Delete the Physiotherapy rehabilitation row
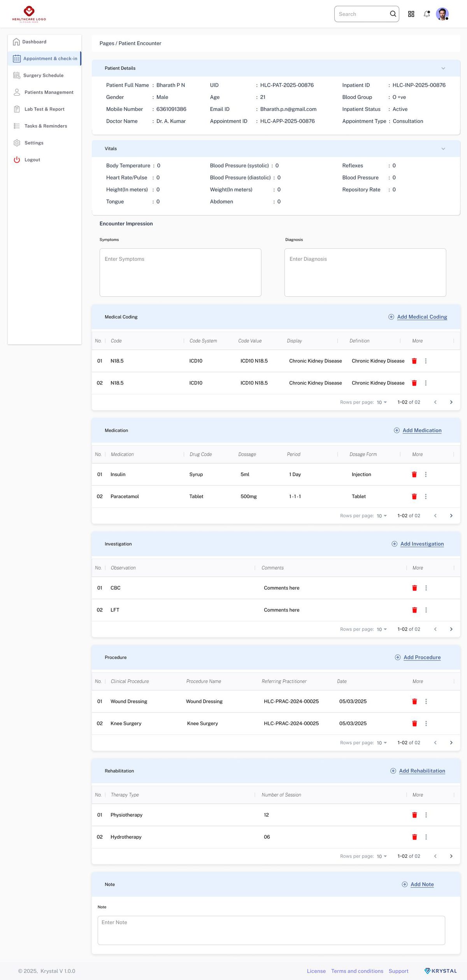 tap(414, 815)
